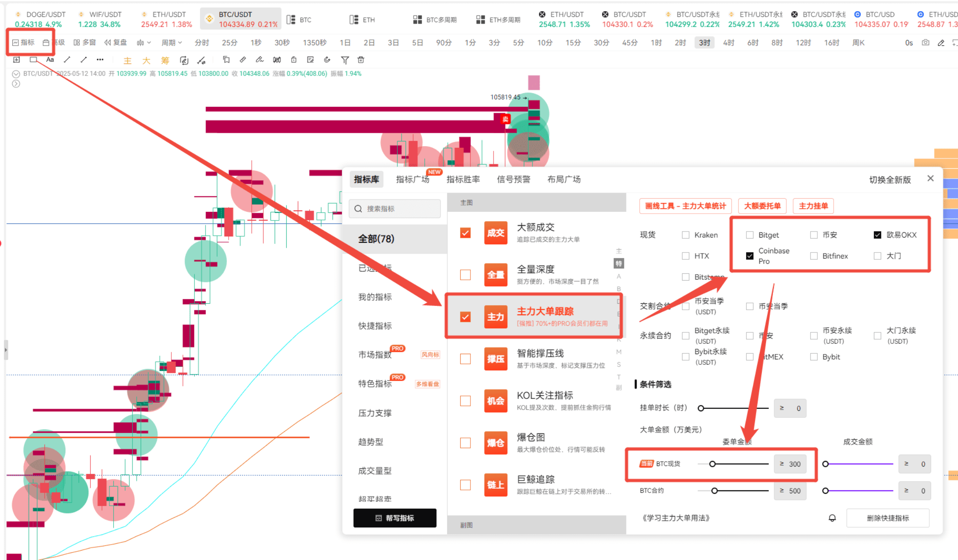Click the orange 爆仓 indicator icon
958x560 pixels.
496,443
